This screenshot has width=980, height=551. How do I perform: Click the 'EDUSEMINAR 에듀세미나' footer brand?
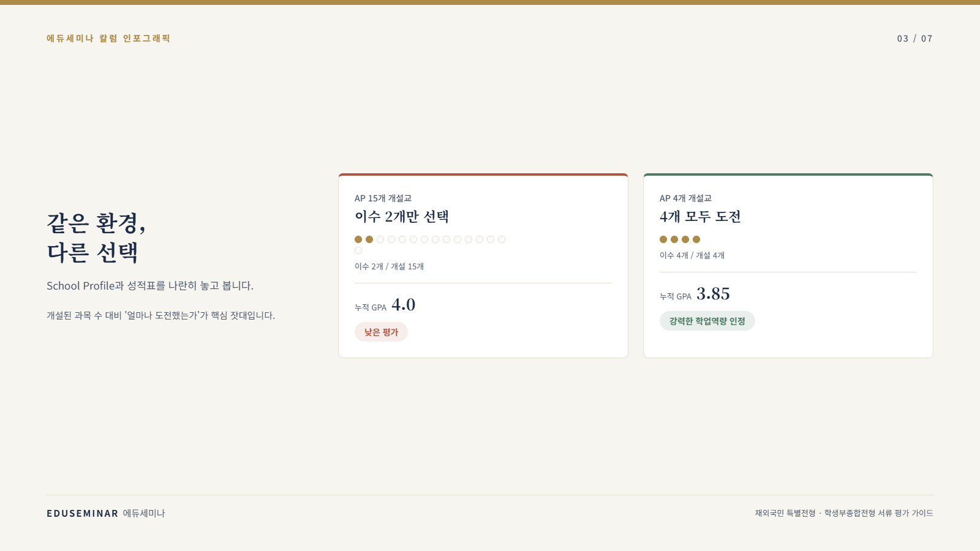(106, 513)
